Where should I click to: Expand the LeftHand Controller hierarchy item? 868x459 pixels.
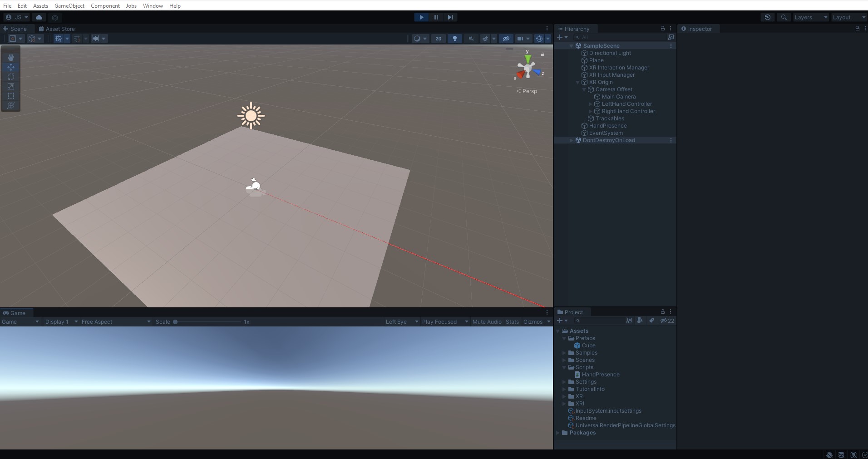coord(591,104)
